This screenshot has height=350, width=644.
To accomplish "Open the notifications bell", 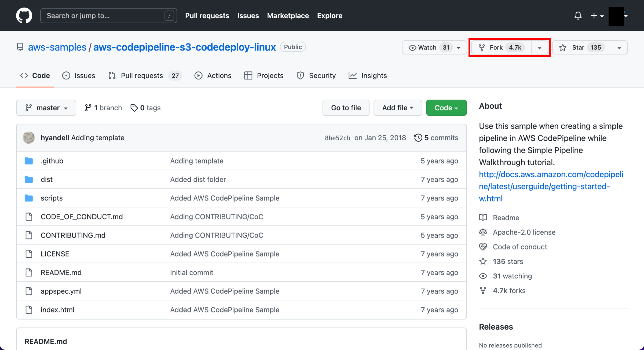I will (x=578, y=16).
